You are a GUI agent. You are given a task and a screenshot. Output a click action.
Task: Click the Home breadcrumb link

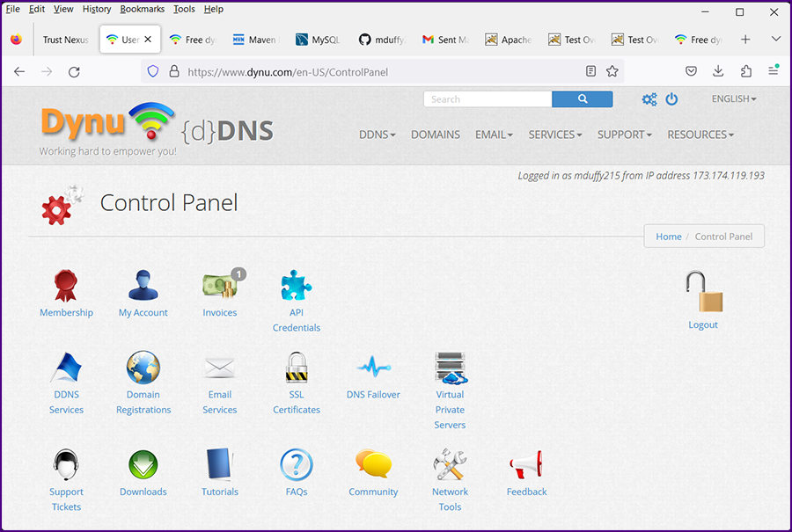[x=669, y=237]
